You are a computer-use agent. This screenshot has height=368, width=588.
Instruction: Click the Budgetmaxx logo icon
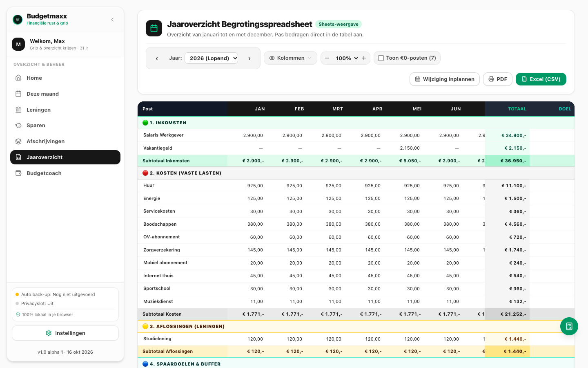(x=18, y=19)
